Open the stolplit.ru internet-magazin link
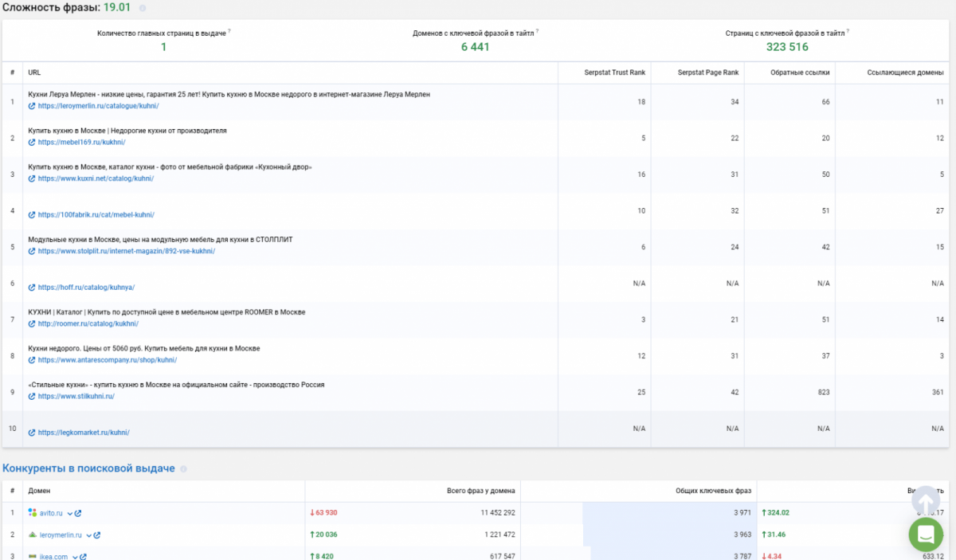Viewport: 956px width, 560px height. point(126,251)
